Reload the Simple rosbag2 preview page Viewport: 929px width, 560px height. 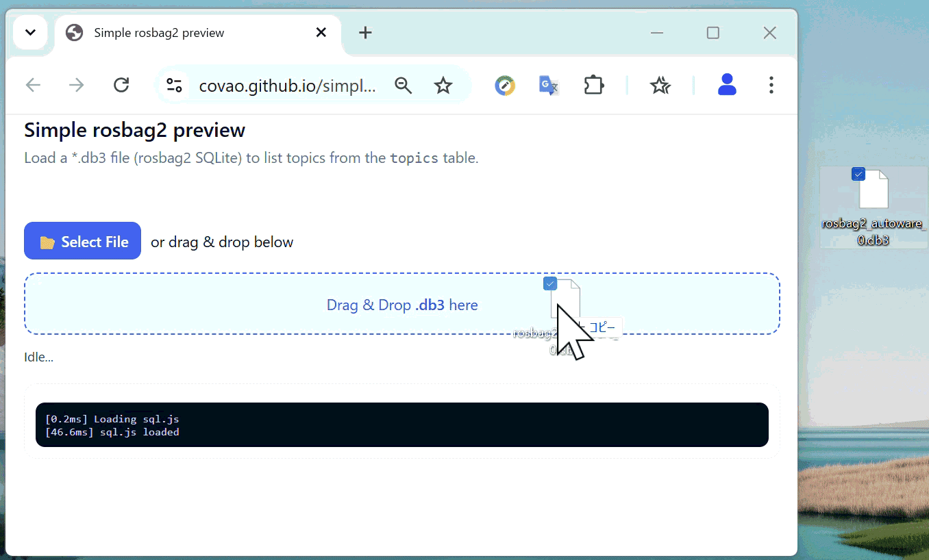click(x=121, y=85)
